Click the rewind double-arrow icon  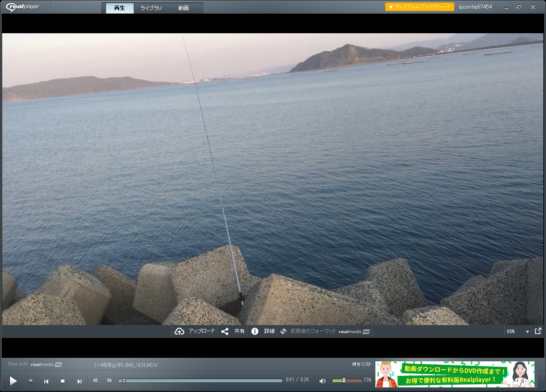coord(96,380)
